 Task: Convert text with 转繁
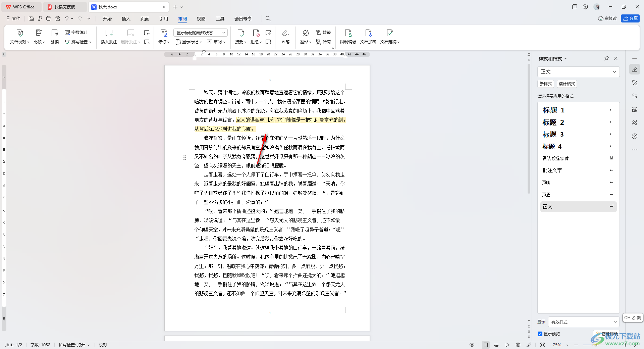pyautogui.click(x=323, y=33)
